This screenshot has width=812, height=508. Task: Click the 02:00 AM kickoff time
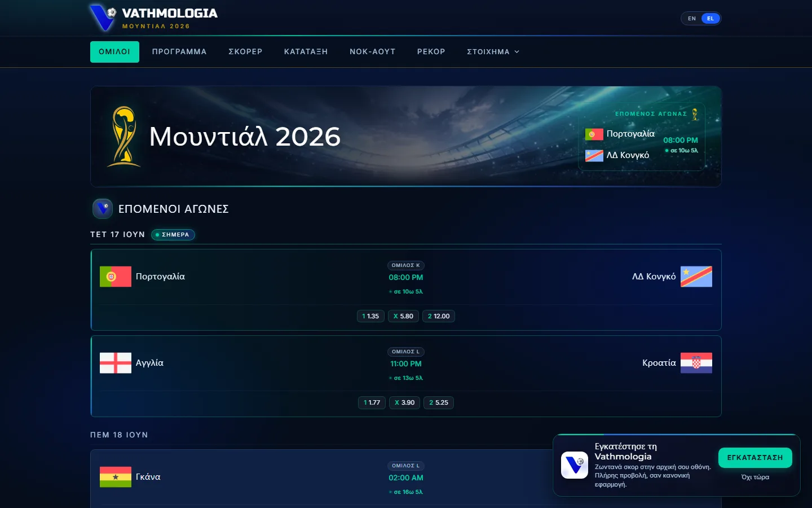pyautogui.click(x=406, y=478)
